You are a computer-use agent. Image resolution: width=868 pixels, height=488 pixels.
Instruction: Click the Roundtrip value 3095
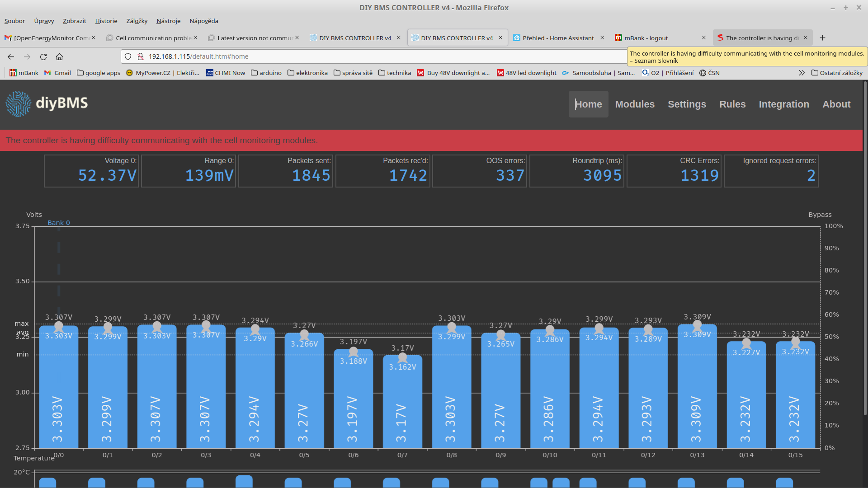[x=602, y=175]
